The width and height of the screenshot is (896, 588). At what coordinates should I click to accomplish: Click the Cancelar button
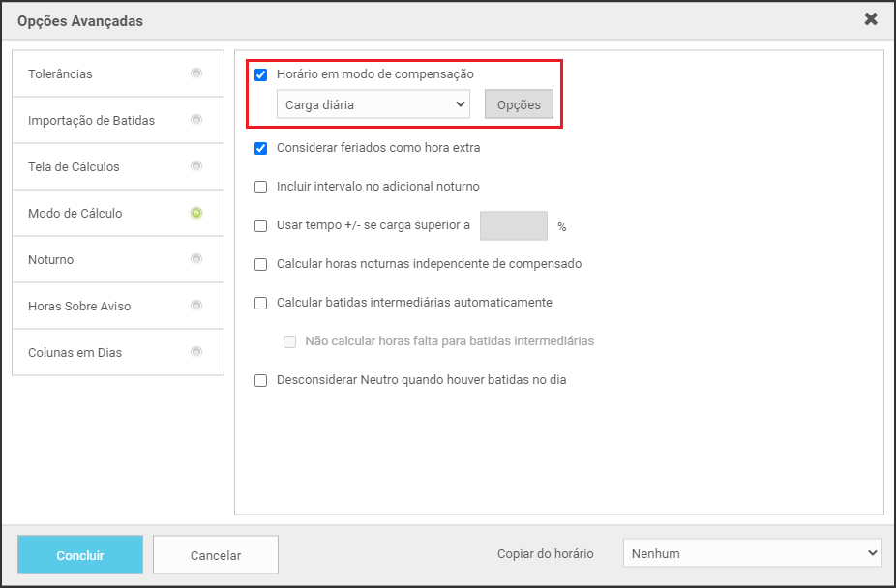[216, 555]
